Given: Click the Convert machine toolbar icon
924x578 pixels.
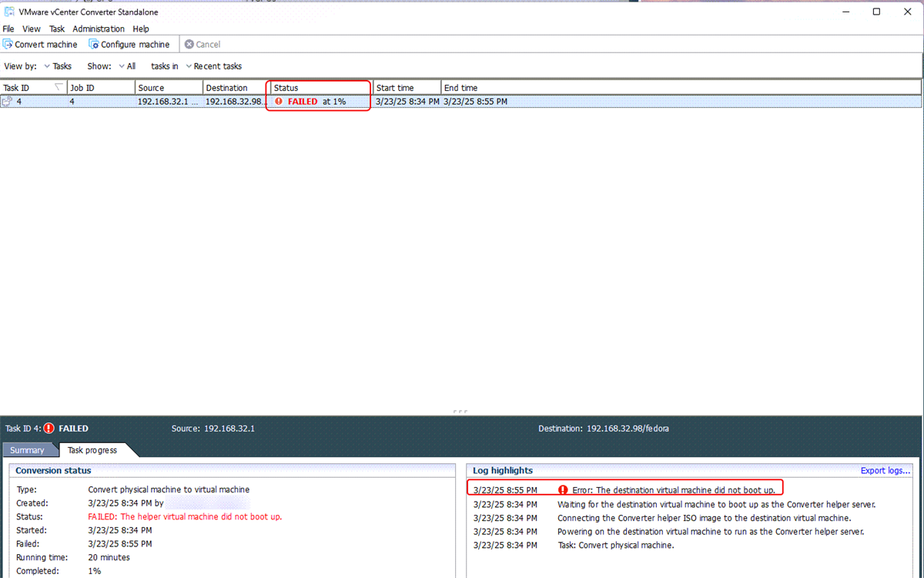Looking at the screenshot, I should 8,45.
